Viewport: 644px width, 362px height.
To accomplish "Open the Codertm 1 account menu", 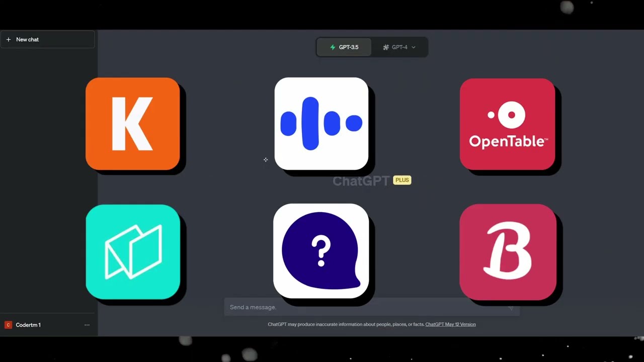I will pyautogui.click(x=47, y=325).
